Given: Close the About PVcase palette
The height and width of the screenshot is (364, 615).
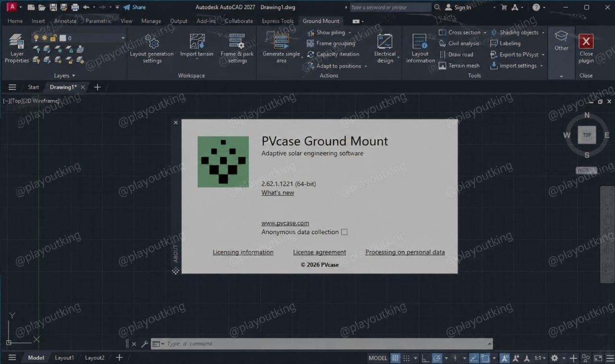Looking at the screenshot, I should [176, 122].
